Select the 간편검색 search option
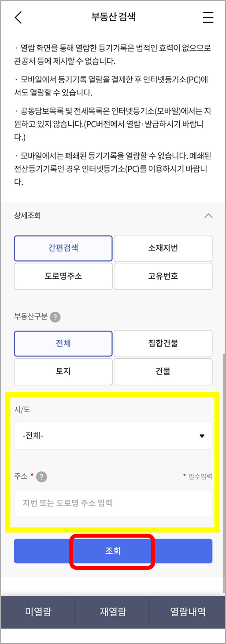The height and width of the screenshot is (644, 226). (63, 248)
